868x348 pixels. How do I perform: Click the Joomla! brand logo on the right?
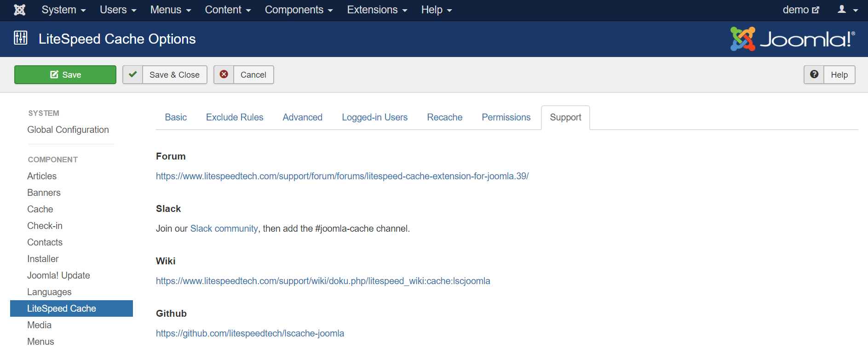coord(793,39)
